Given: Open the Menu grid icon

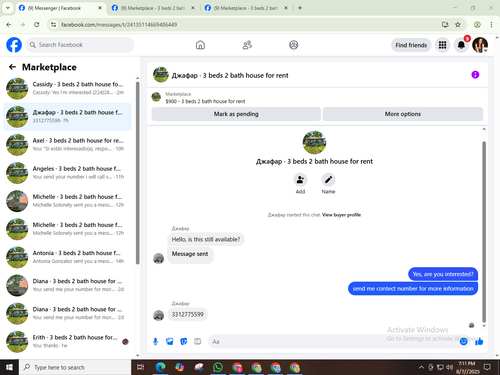Looking at the screenshot, I should (x=442, y=45).
